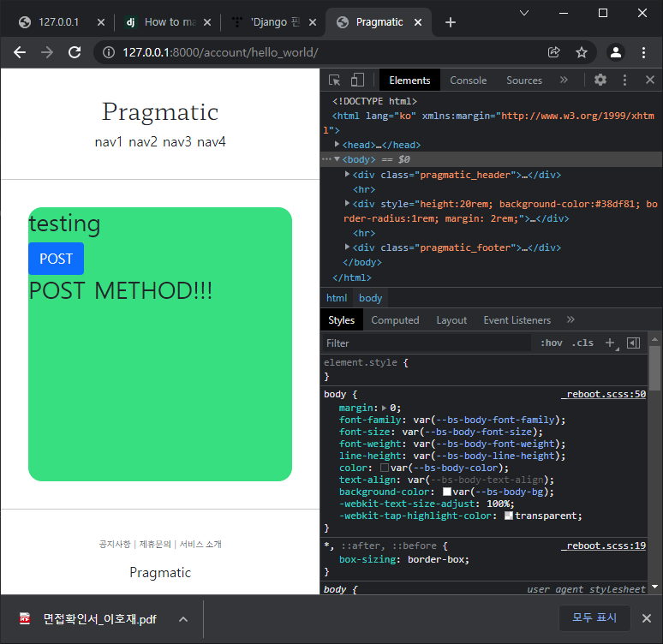Open the color property swatch
Screen dimensions: 663x644
(385, 468)
